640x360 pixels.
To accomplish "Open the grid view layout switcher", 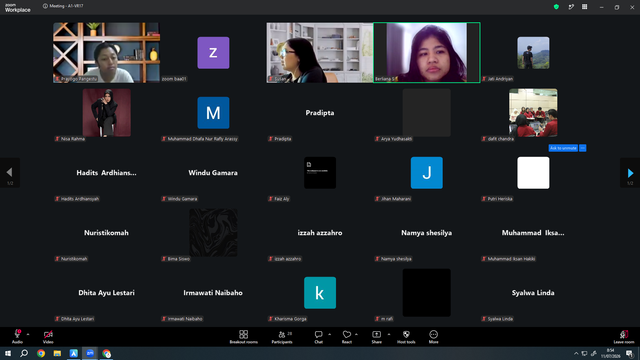I will [584, 7].
